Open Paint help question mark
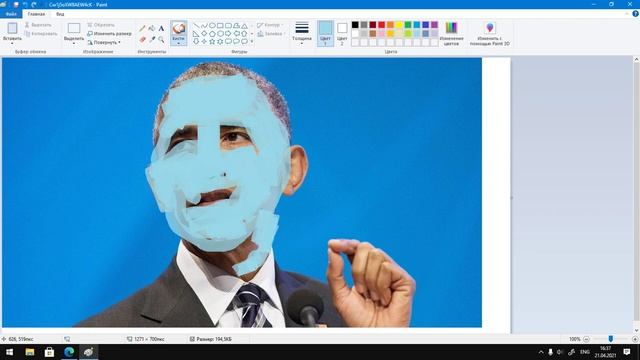640x360 pixels. (x=635, y=13)
